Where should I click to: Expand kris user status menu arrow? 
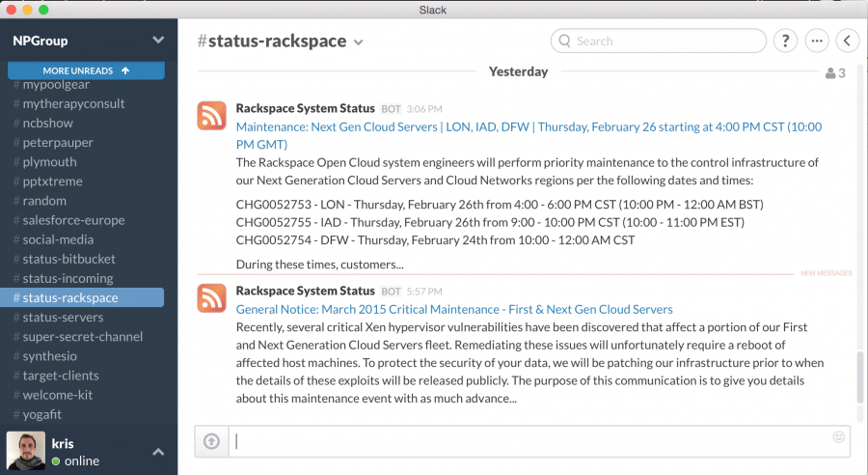[x=158, y=452]
